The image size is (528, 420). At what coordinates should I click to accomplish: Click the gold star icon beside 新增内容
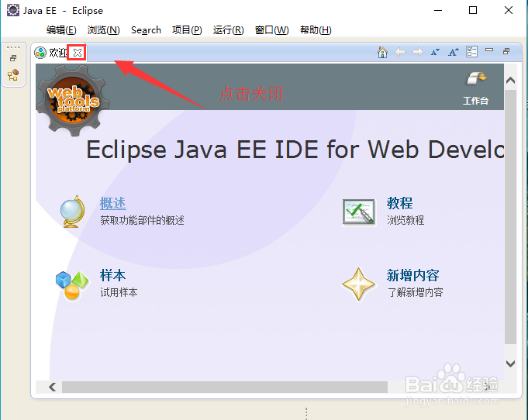pyautogui.click(x=358, y=284)
